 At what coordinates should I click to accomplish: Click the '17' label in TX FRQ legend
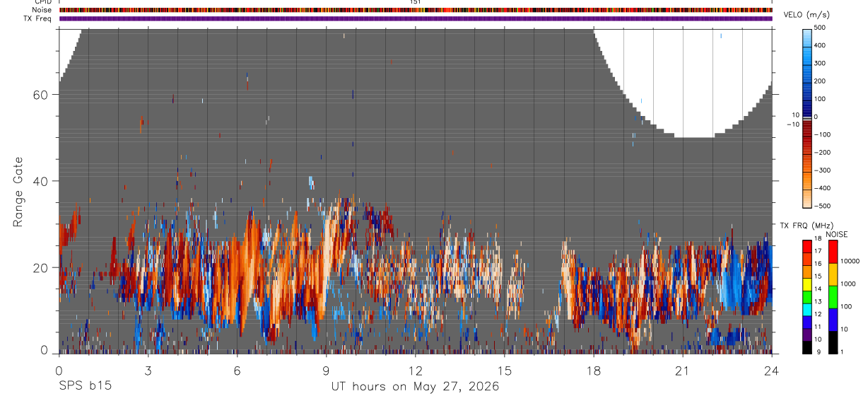(818, 251)
